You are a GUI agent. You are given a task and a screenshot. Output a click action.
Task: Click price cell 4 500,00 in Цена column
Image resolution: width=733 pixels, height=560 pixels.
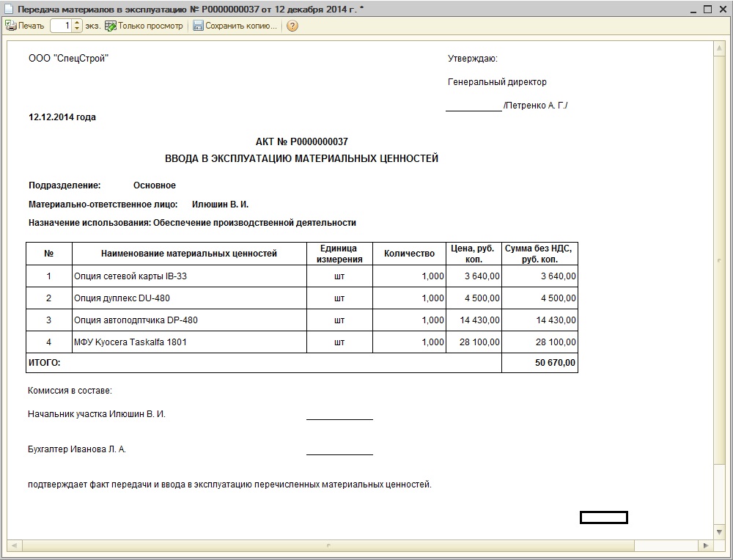[474, 298]
